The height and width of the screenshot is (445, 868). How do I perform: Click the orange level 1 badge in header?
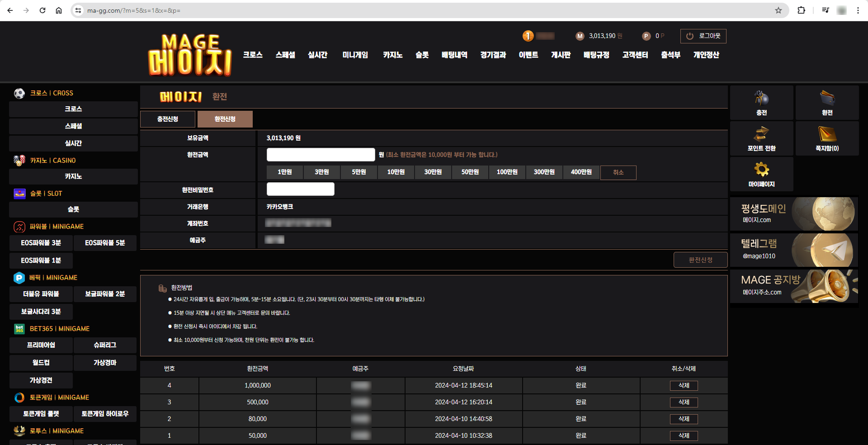pos(528,36)
